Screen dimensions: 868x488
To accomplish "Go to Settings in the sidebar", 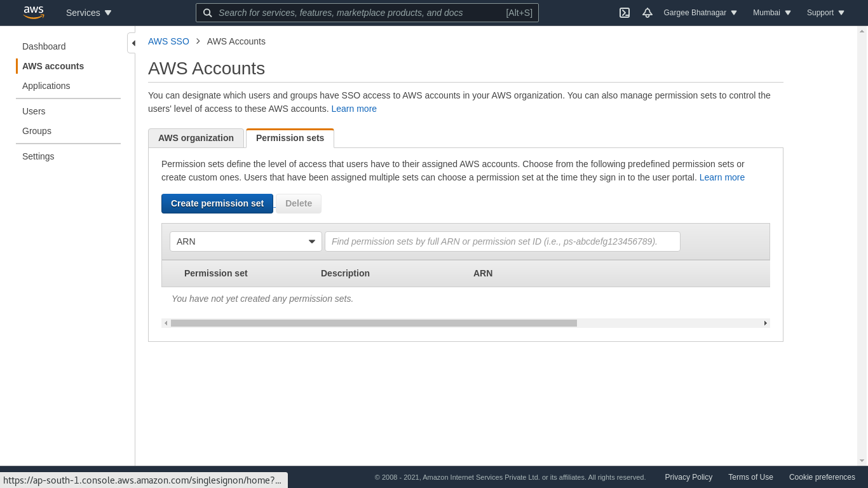I will pyautogui.click(x=38, y=156).
